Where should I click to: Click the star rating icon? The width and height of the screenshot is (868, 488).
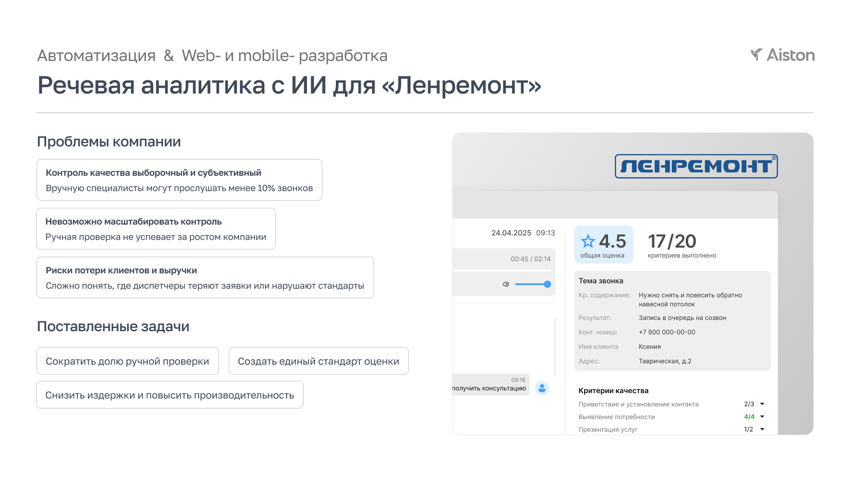pos(588,241)
